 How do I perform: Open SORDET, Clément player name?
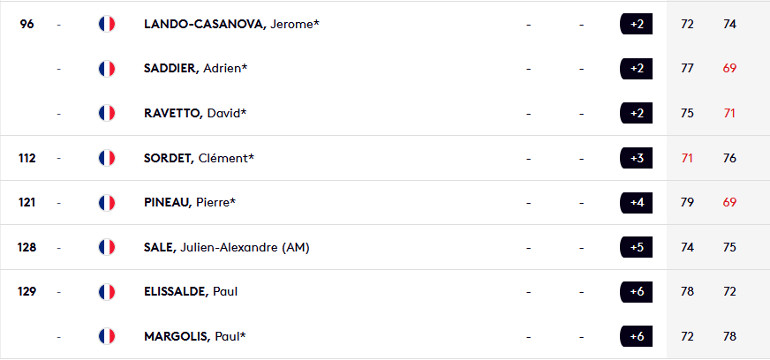pyautogui.click(x=199, y=158)
